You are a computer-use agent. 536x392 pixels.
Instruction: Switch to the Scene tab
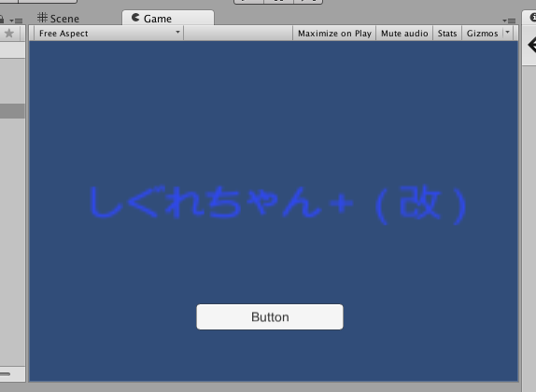tap(59, 18)
